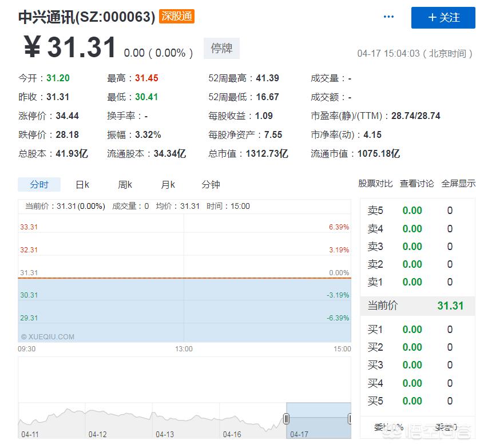Click the 停牌 status tag
This screenshot has height=448, width=480.
[221, 48]
